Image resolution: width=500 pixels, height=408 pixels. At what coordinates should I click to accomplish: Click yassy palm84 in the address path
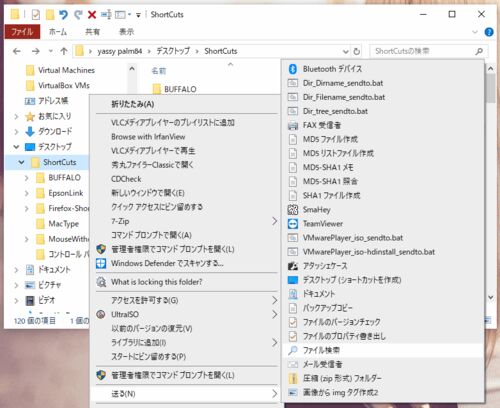tap(120, 51)
